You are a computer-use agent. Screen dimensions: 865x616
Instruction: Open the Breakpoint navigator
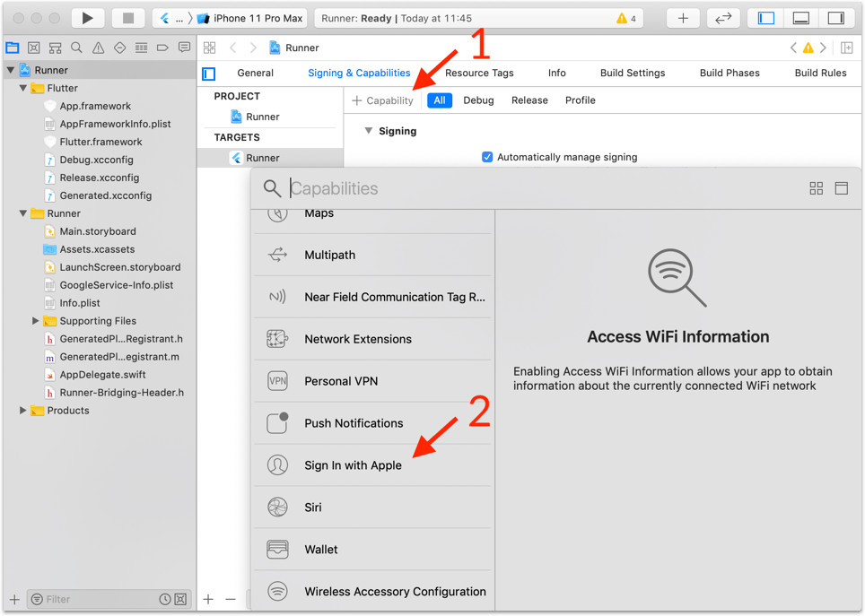click(x=162, y=48)
